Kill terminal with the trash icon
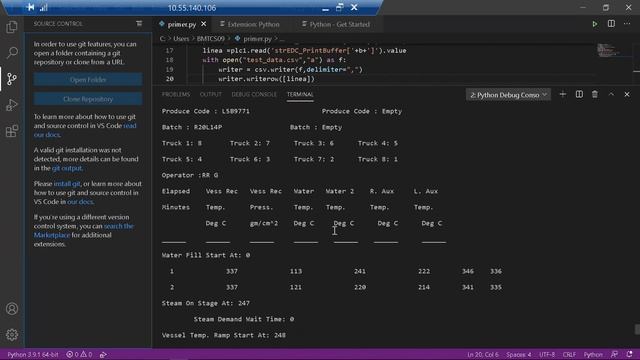This screenshot has width=640, height=360. (595, 94)
